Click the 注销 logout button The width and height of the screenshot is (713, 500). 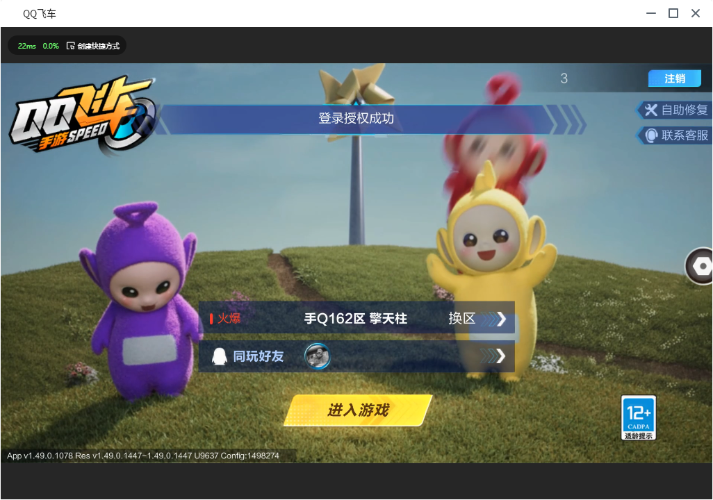(x=674, y=79)
